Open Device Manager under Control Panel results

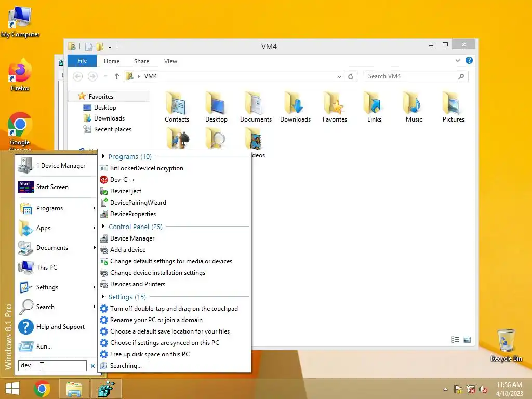[x=175, y=238]
